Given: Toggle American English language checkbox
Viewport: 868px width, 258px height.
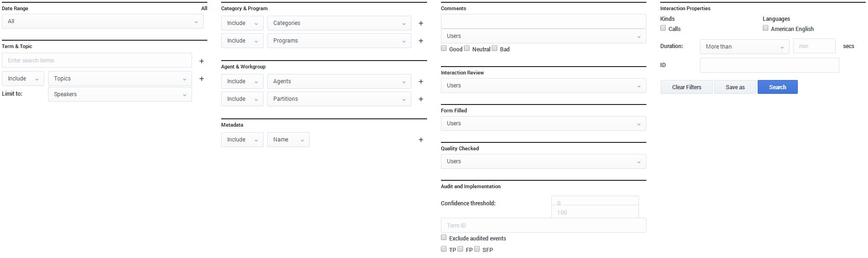Looking at the screenshot, I should (766, 28).
